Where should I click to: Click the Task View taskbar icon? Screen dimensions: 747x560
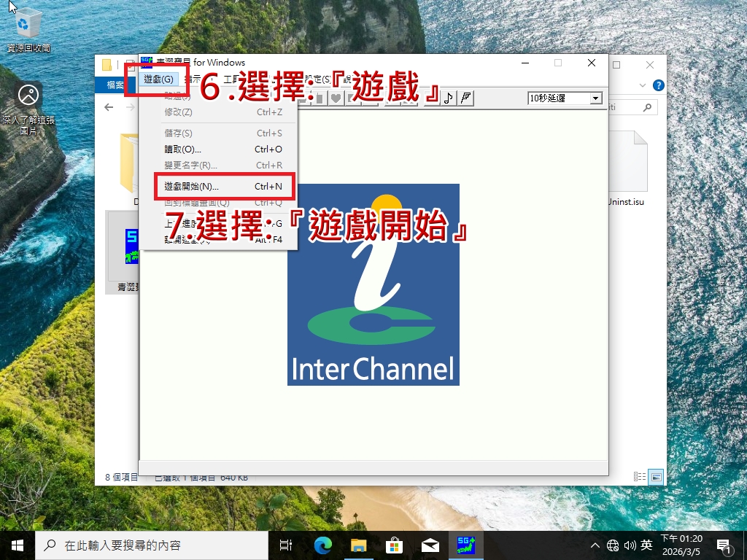286,545
